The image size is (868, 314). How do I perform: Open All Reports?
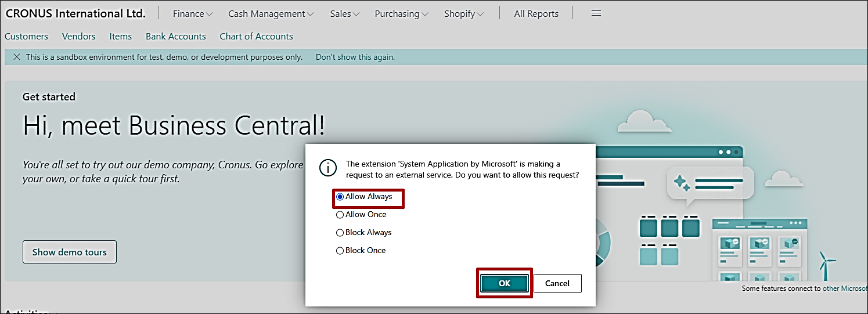(x=536, y=14)
